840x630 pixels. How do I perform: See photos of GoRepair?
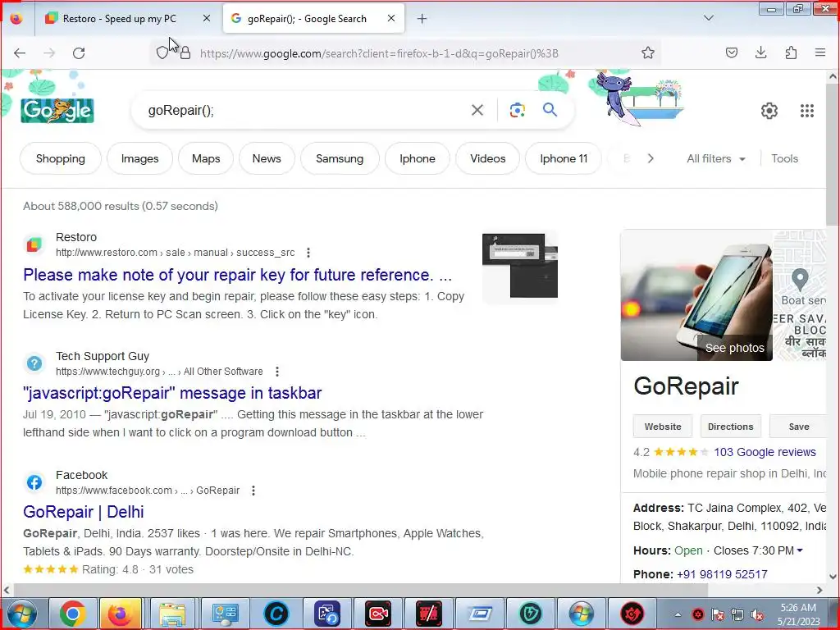tap(734, 348)
